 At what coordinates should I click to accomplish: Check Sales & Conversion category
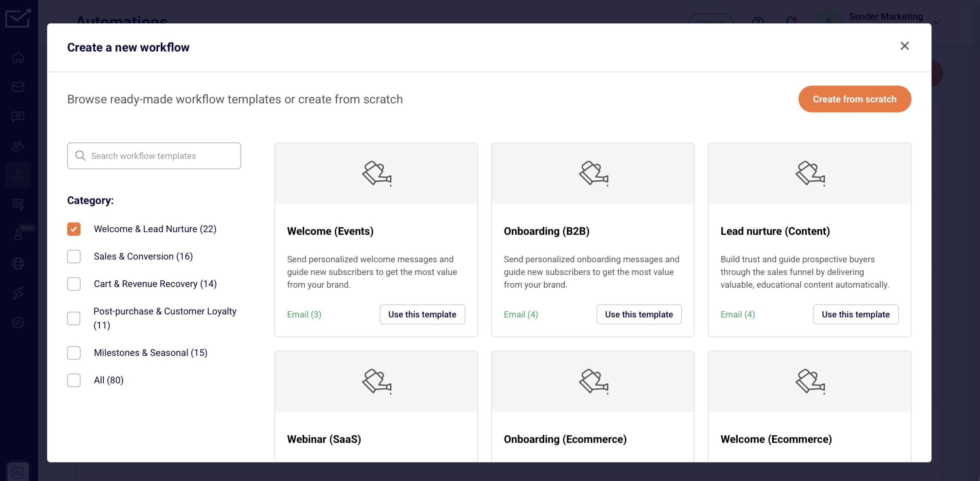(74, 257)
